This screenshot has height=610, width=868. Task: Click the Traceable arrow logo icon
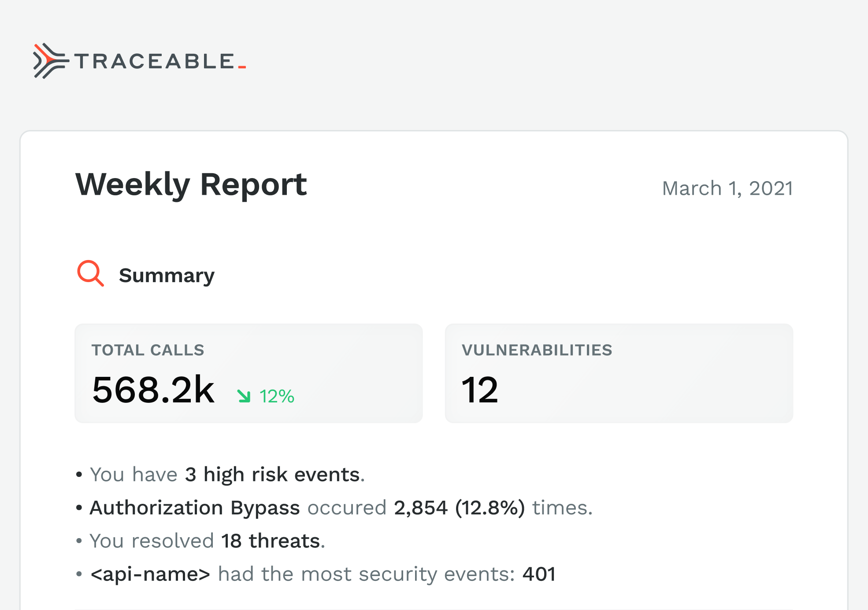(x=50, y=61)
